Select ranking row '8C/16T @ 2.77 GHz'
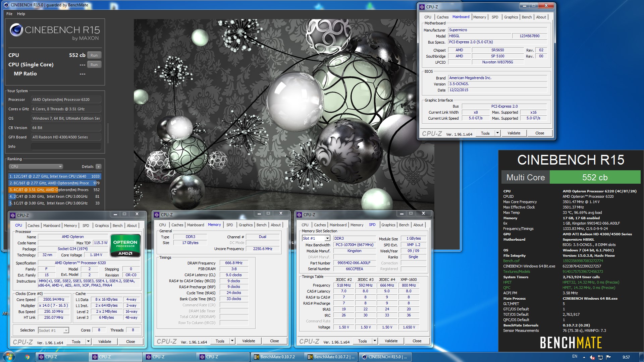644x362 pixels. click(55, 183)
